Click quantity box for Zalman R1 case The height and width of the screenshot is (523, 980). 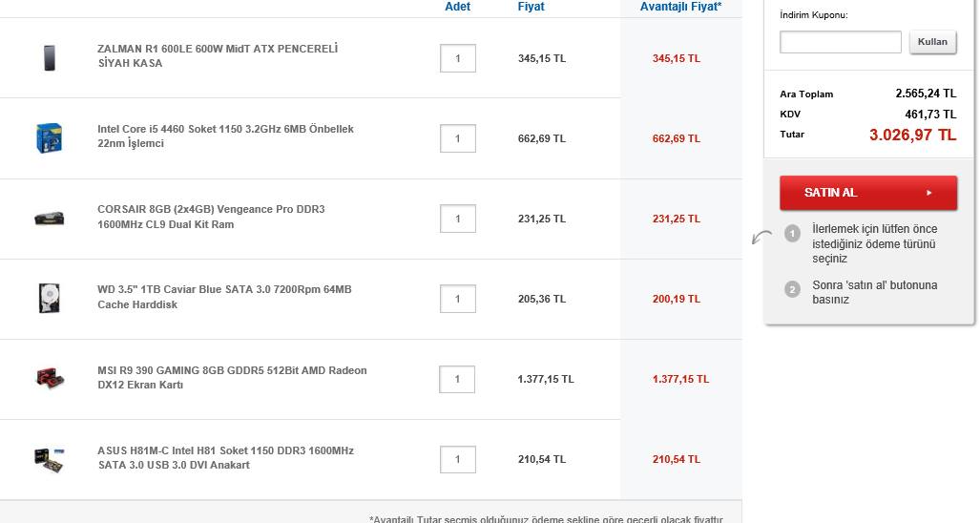(x=458, y=58)
